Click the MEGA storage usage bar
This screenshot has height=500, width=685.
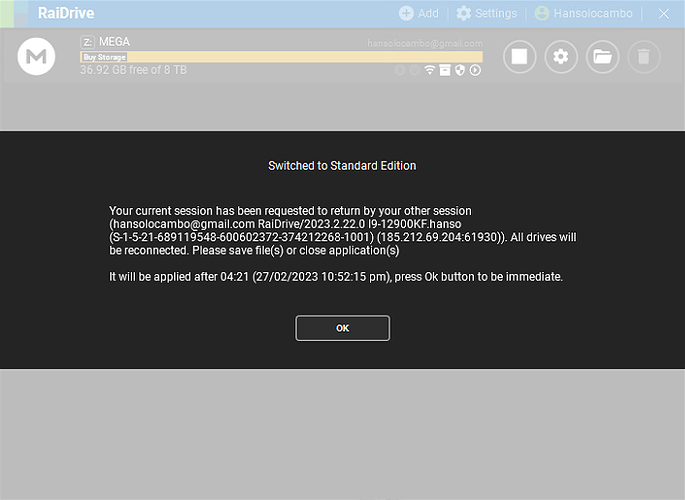(300, 58)
